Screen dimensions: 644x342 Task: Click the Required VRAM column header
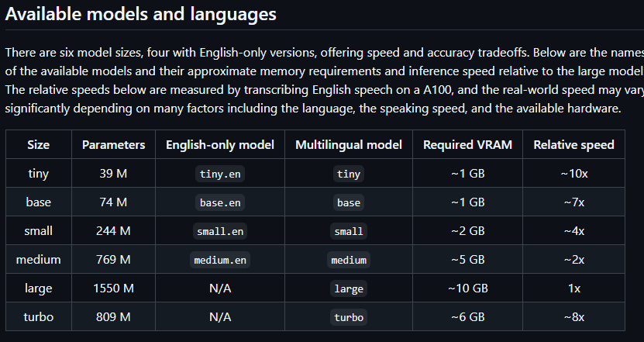tap(467, 145)
